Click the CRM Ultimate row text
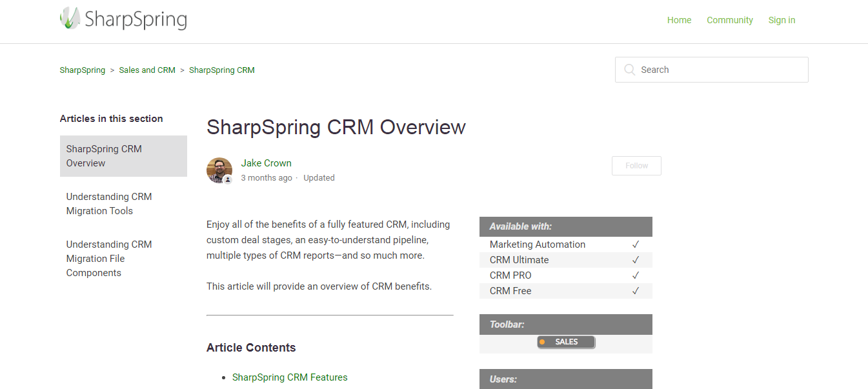The image size is (868, 389). point(520,260)
